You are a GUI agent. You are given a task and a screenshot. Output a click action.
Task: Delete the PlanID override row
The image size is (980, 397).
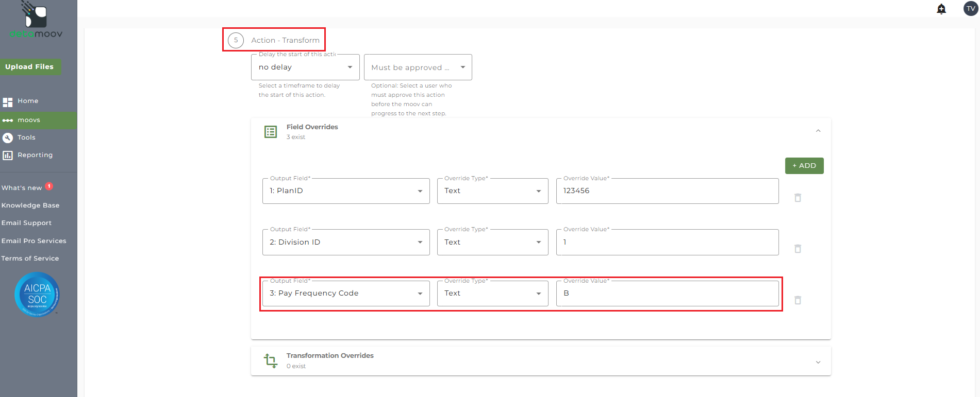point(798,198)
